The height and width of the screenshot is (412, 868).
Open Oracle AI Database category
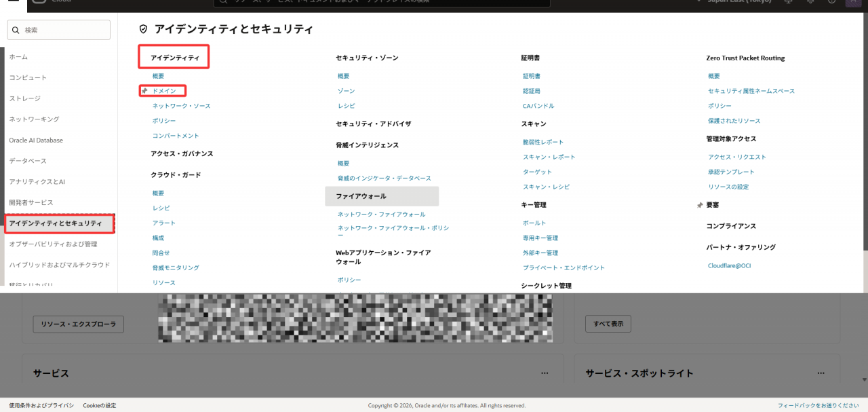tap(36, 141)
